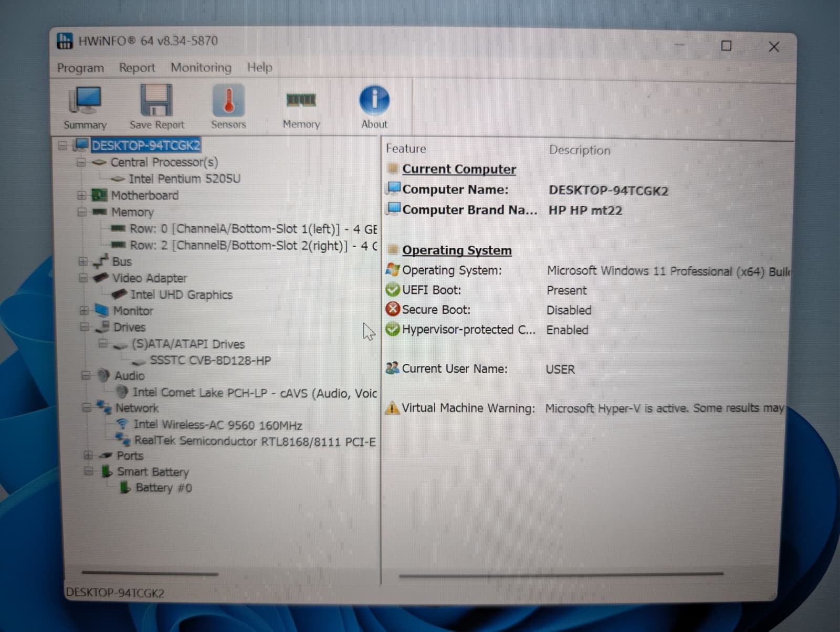This screenshot has height=632, width=840.
Task: Click the Microsoft Windows 11 Professional value
Action: [x=668, y=271]
